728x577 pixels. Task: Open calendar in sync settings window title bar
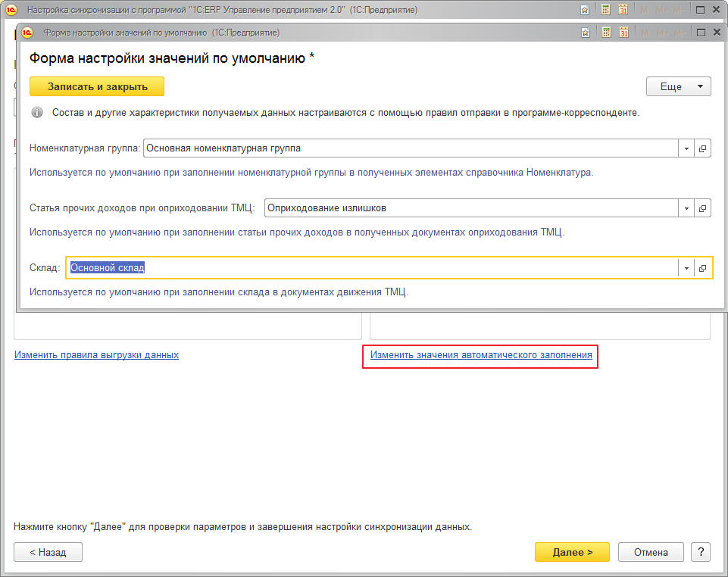(x=623, y=10)
